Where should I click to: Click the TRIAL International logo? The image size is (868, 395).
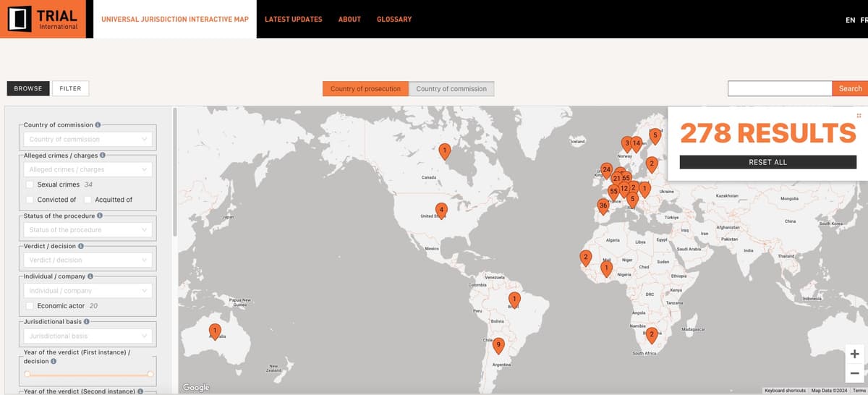(43, 19)
